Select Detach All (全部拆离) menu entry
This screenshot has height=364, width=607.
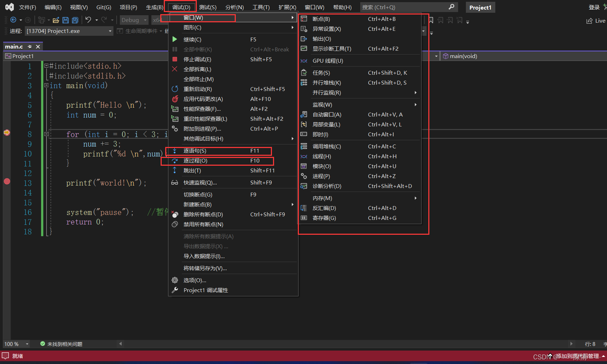click(233, 69)
